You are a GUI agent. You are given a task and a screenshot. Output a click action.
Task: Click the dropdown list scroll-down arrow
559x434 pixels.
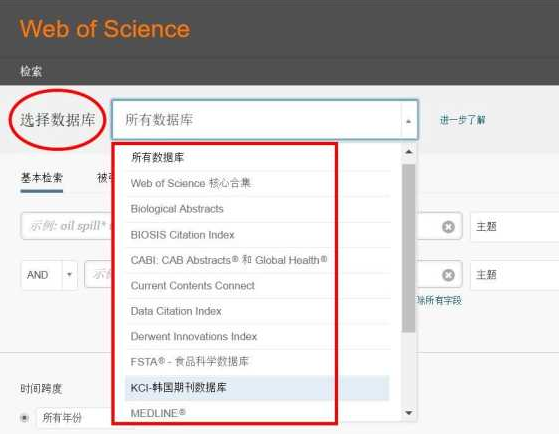pos(409,413)
